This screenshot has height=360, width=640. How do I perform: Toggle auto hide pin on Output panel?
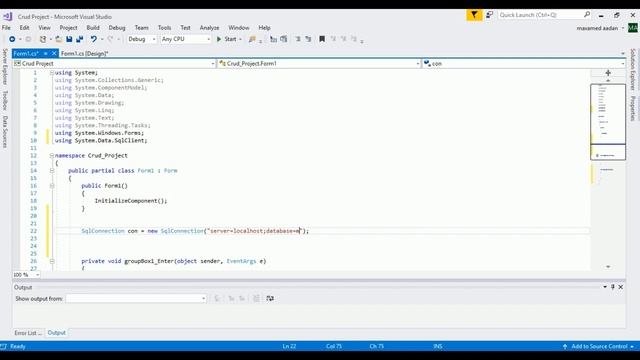coord(613,287)
